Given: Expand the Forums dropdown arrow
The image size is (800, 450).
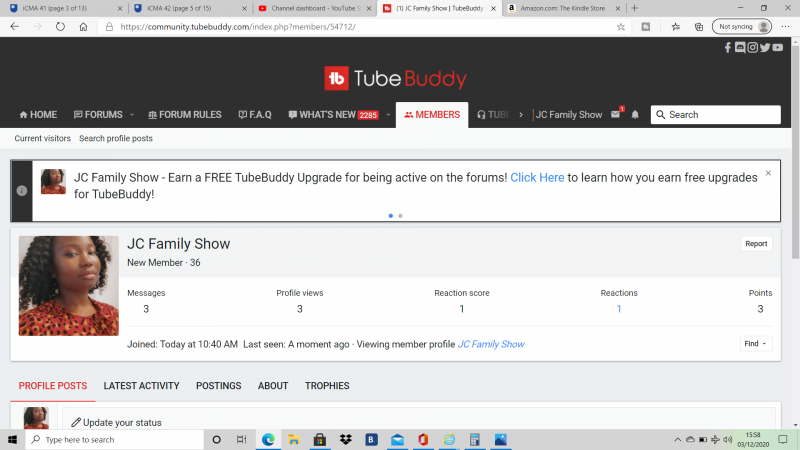Looking at the screenshot, I should (x=131, y=114).
